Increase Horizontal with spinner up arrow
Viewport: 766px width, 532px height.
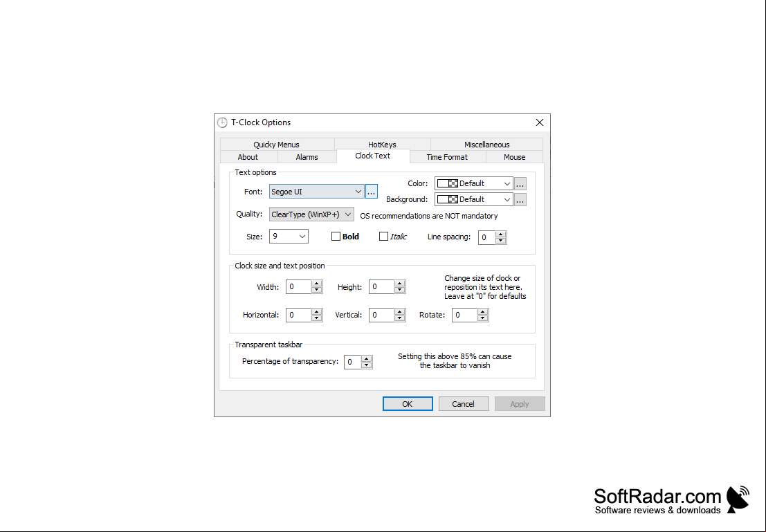(316, 312)
